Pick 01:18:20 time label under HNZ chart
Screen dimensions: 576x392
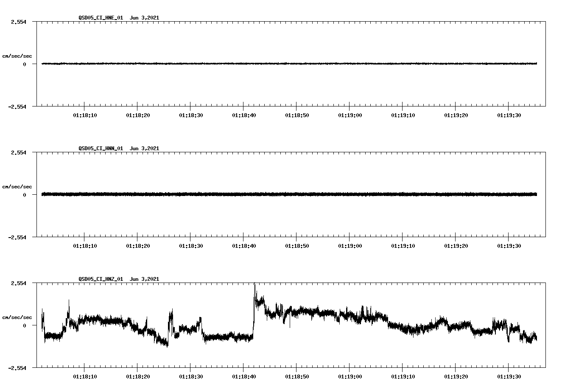click(x=138, y=376)
